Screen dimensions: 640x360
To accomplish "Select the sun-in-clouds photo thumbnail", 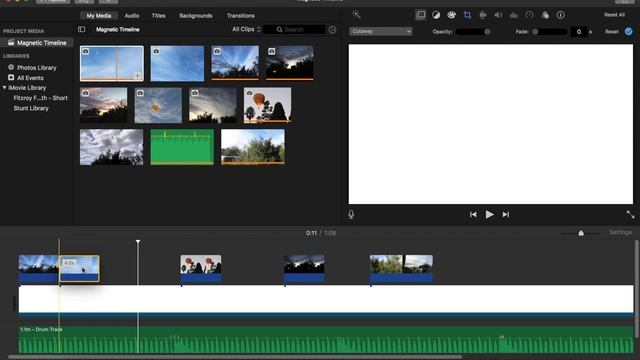I will 158,105.
